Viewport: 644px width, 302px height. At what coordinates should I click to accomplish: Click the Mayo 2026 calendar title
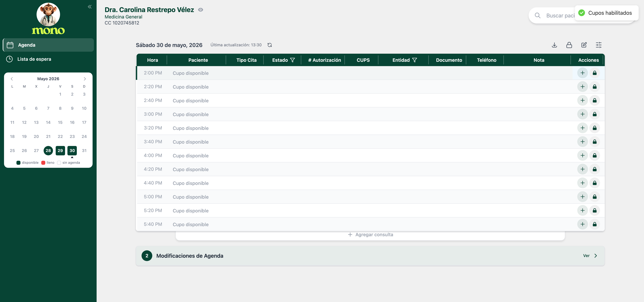point(48,79)
